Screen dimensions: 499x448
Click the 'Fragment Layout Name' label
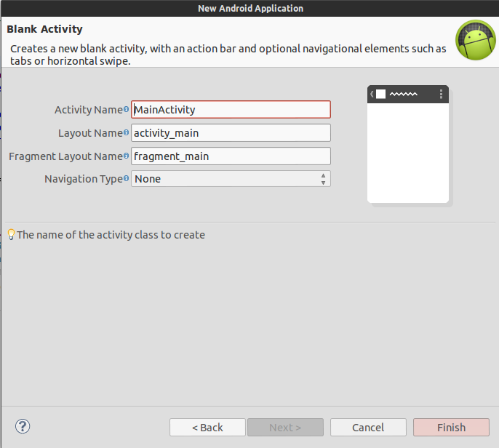pyautogui.click(x=66, y=156)
